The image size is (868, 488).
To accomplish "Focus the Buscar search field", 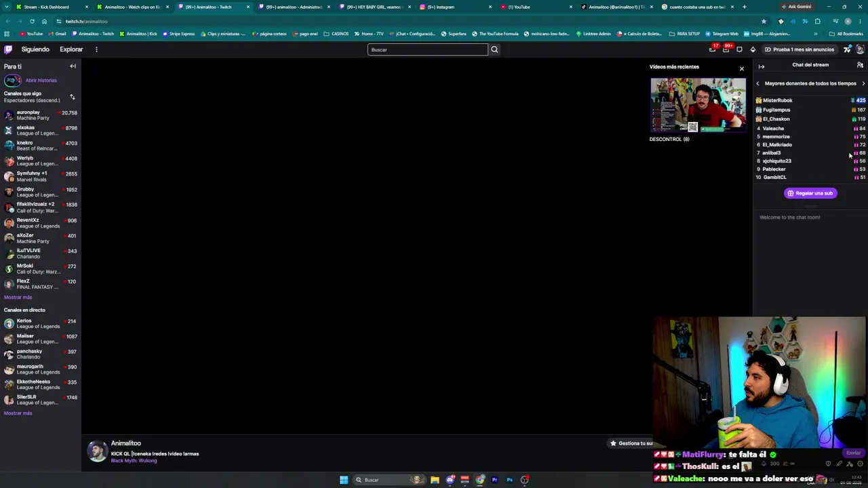I will [x=428, y=49].
